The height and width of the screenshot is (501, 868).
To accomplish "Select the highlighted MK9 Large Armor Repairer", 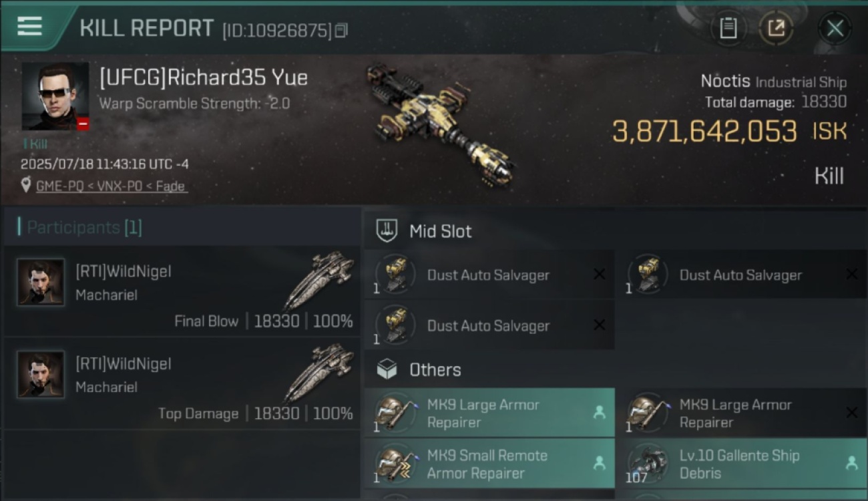I will pos(489,413).
